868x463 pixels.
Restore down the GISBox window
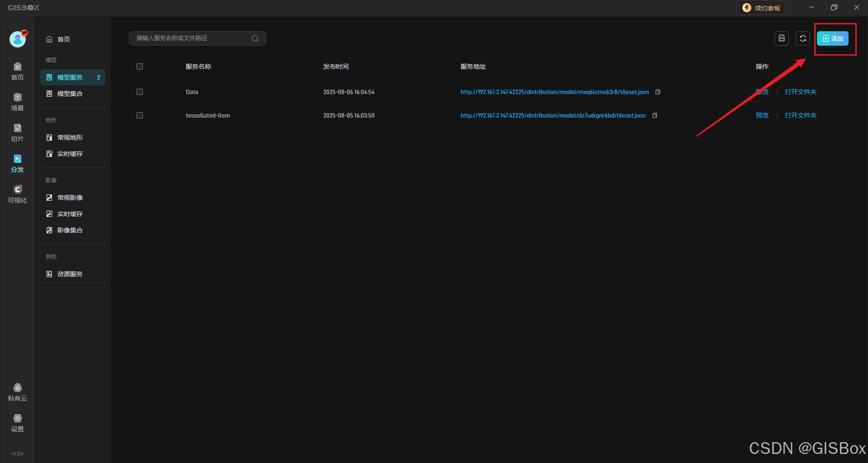coord(834,7)
